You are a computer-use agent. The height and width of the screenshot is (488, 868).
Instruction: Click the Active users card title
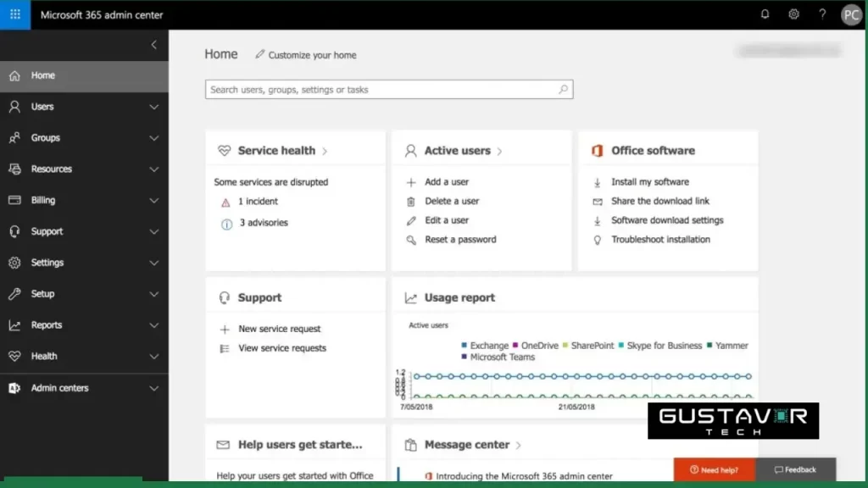[x=457, y=151]
